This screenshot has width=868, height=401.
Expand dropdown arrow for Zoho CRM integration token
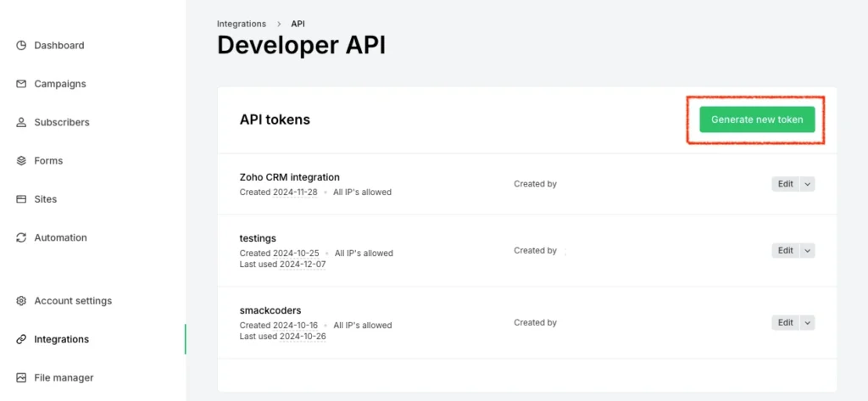807,184
